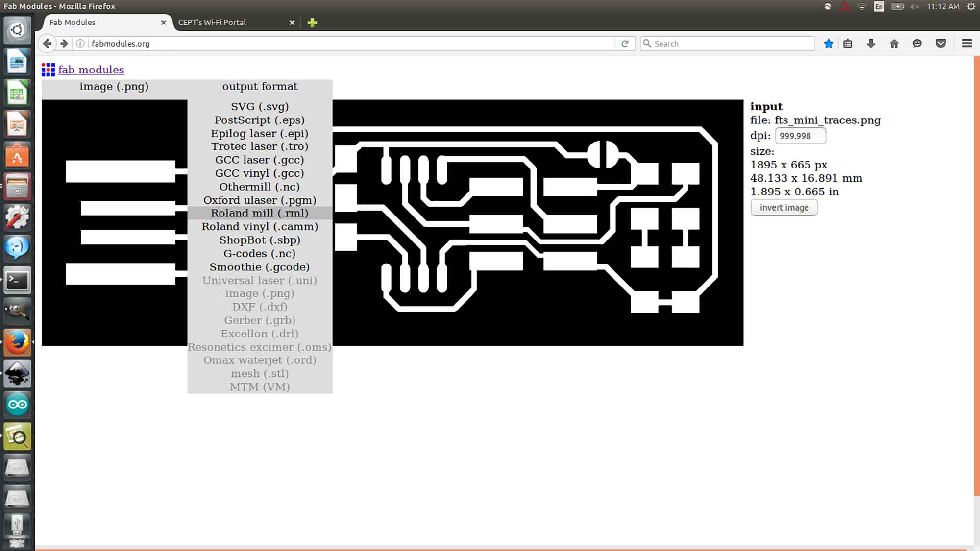Select SVG (.svg) output format
This screenshot has width=980, height=551.
coord(260,106)
